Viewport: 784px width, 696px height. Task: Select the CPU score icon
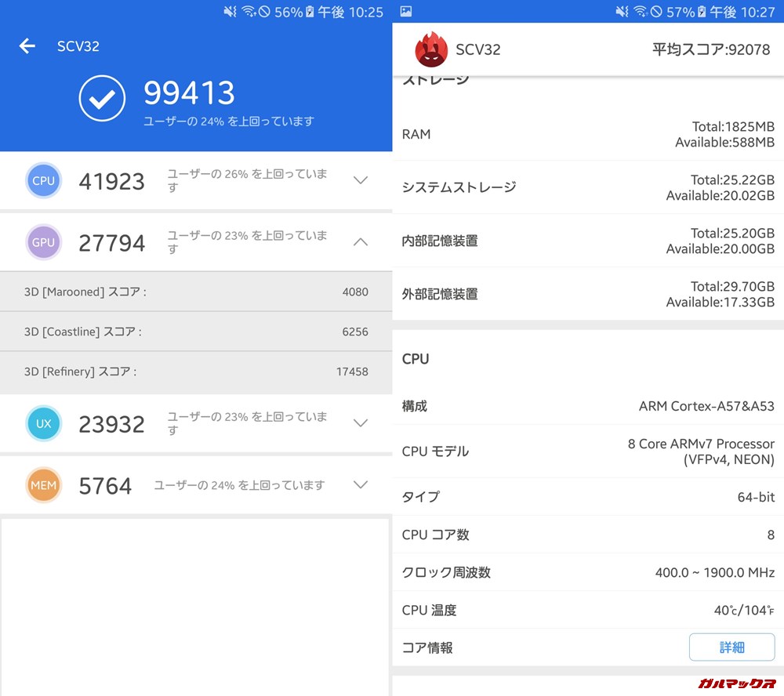coord(43,180)
